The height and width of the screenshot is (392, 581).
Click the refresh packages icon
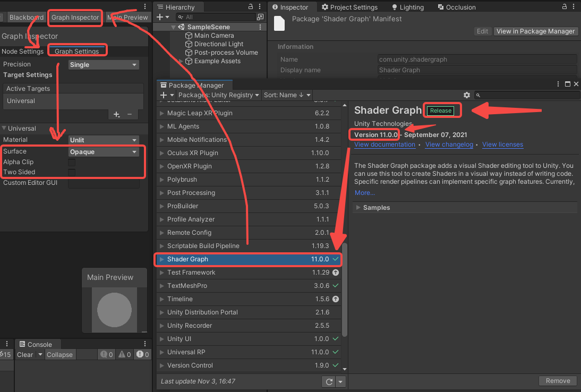[x=328, y=381]
